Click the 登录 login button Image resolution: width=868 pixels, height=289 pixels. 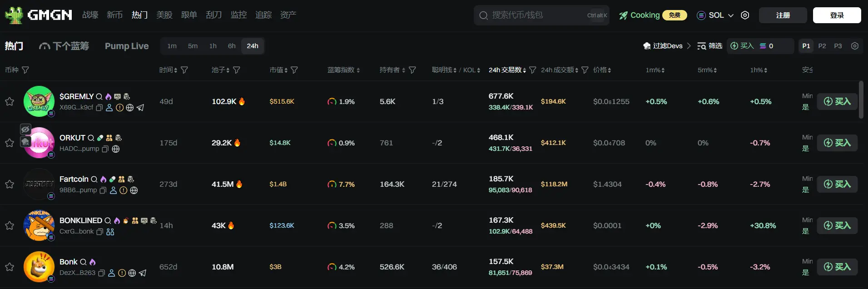pyautogui.click(x=837, y=15)
